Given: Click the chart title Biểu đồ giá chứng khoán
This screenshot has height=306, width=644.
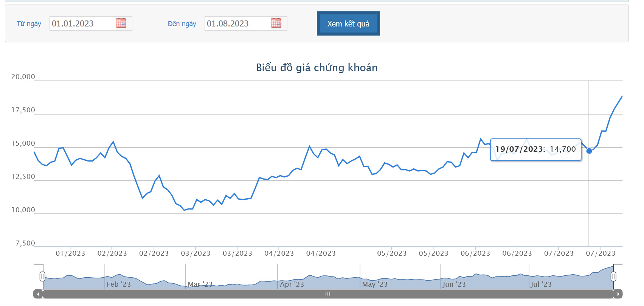Looking at the screenshot, I should click(317, 68).
